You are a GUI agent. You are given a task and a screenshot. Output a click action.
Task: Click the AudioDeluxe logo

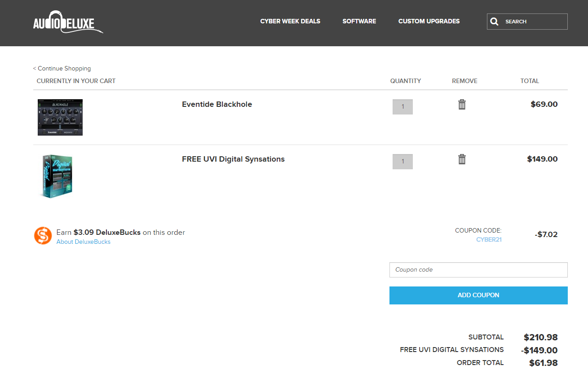(x=68, y=22)
